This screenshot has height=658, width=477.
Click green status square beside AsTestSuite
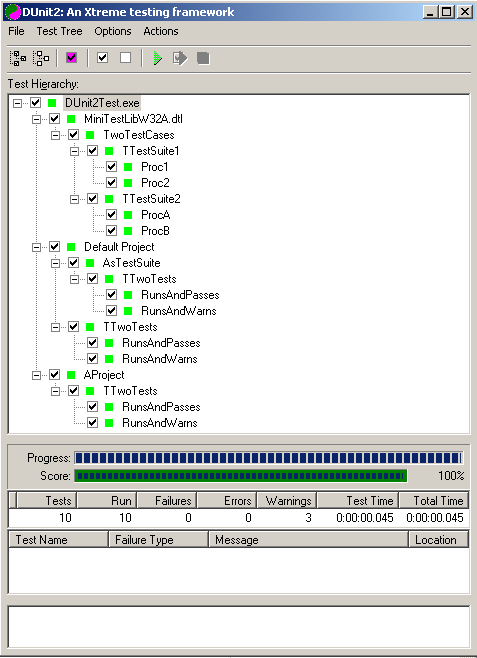pyautogui.click(x=90, y=263)
